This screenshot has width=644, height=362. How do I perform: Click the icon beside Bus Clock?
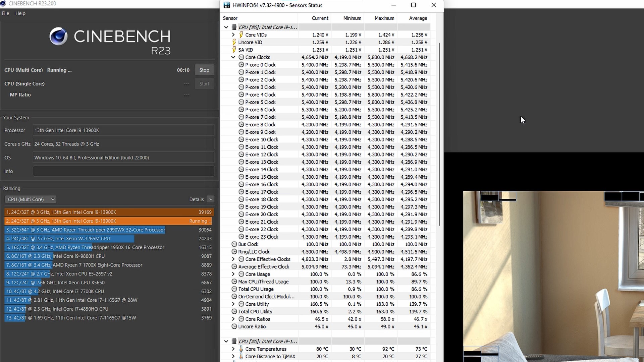point(234,244)
